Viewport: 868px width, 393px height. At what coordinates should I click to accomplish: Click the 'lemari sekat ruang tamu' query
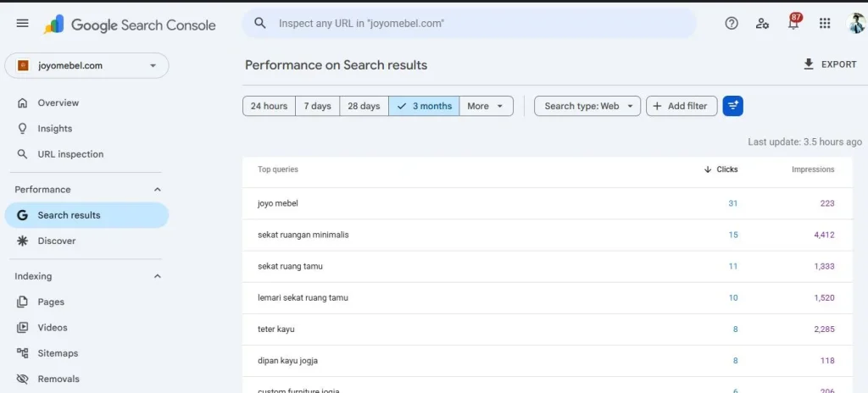point(303,298)
